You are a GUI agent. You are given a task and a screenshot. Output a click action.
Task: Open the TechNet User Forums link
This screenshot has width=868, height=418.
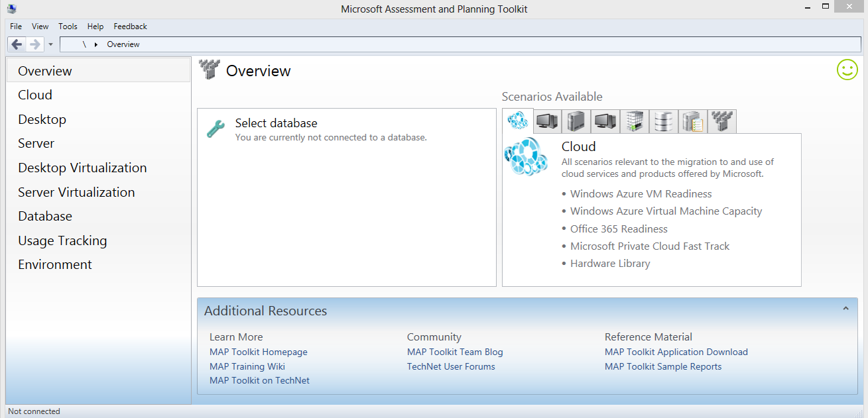tap(451, 366)
